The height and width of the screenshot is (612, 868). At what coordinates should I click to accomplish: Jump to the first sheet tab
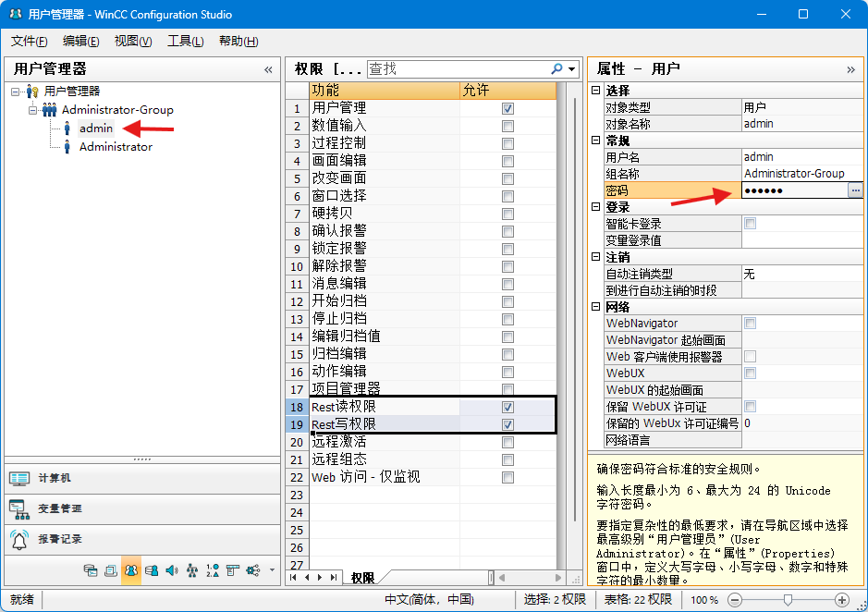pos(294,578)
